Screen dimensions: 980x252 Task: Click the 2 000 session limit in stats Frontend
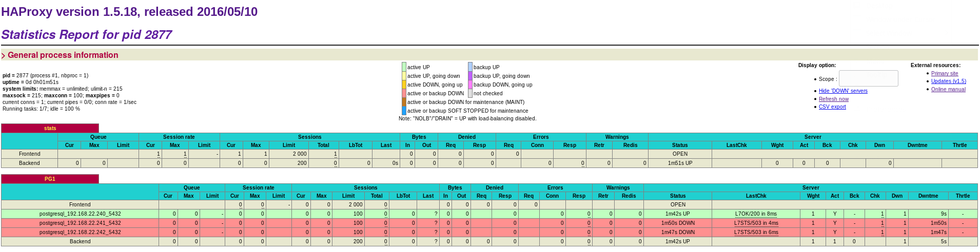click(300, 154)
